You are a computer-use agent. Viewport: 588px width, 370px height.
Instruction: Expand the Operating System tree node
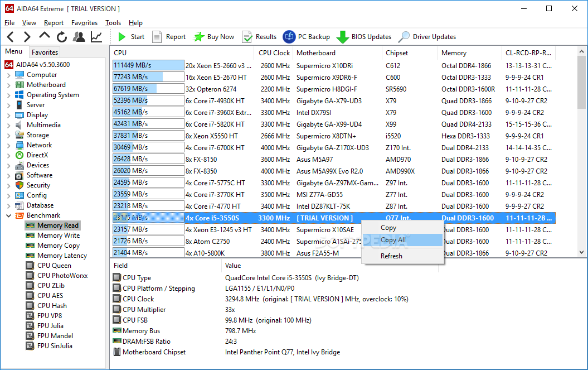coord(8,95)
